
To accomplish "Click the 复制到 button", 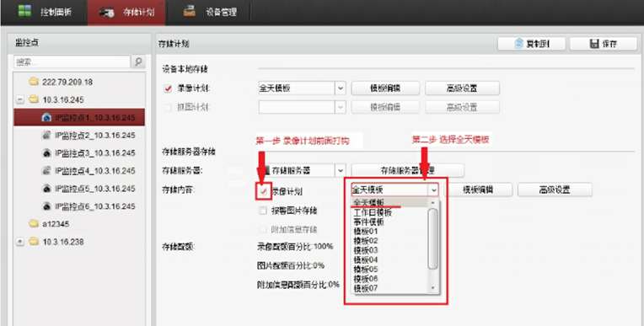I will tap(531, 44).
